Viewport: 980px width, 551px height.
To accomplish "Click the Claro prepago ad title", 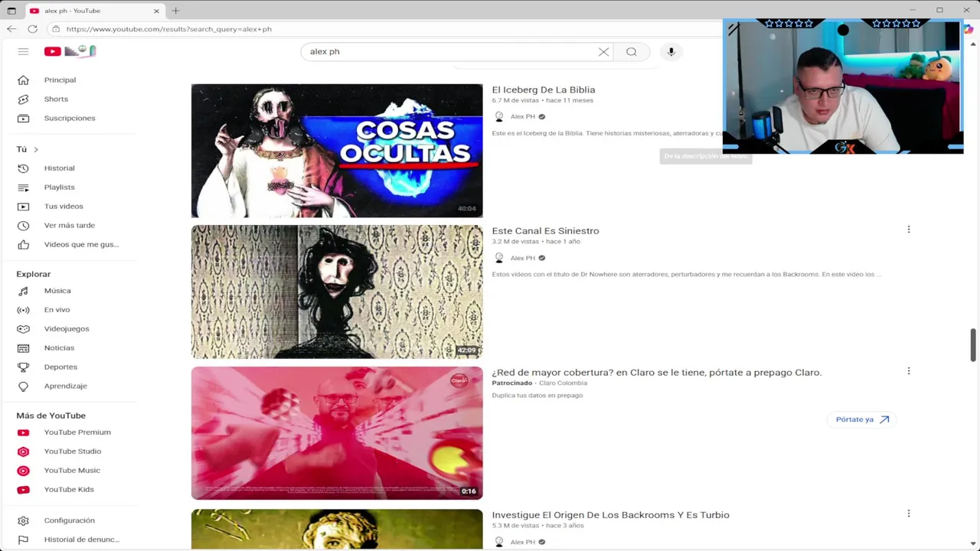I will [657, 372].
